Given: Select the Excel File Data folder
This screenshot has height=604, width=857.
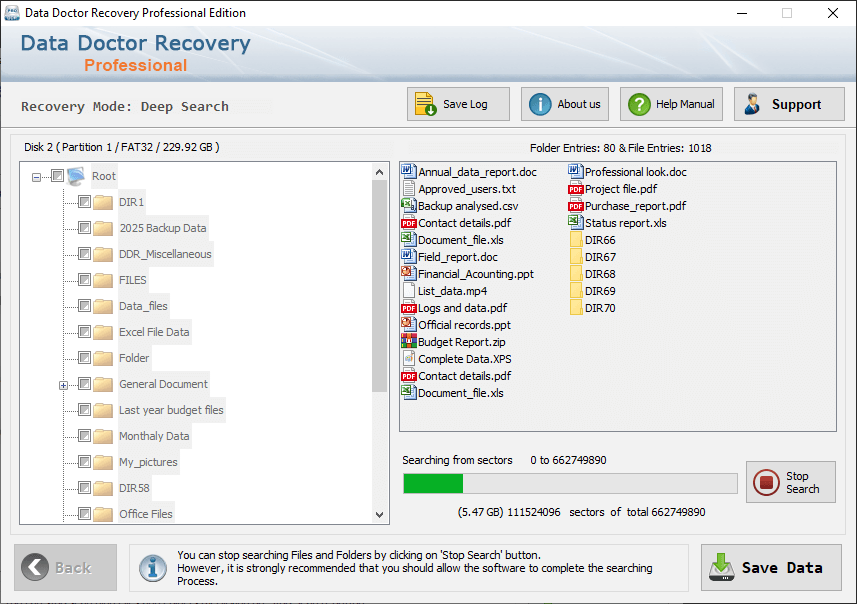Looking at the screenshot, I should tap(154, 332).
